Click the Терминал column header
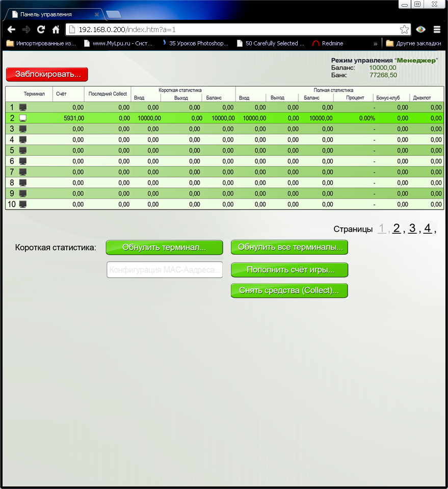Viewport: 448px width, 489px height. coord(34,94)
